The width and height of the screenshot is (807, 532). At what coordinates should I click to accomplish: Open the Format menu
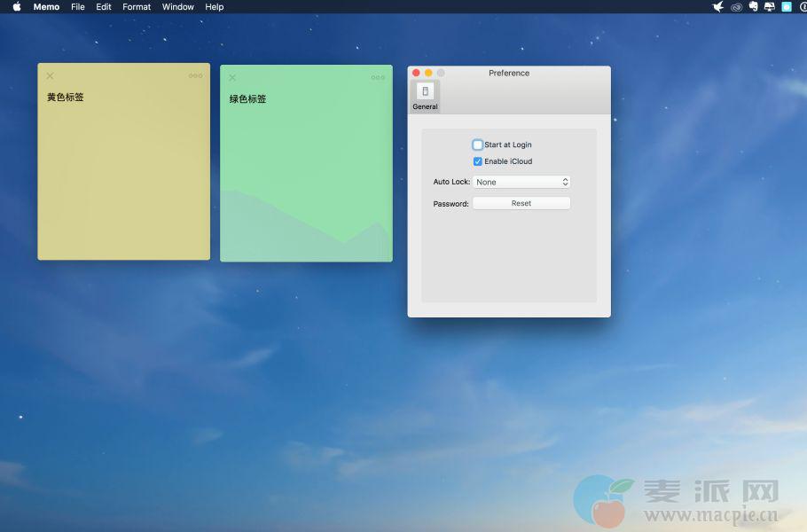coord(137,7)
